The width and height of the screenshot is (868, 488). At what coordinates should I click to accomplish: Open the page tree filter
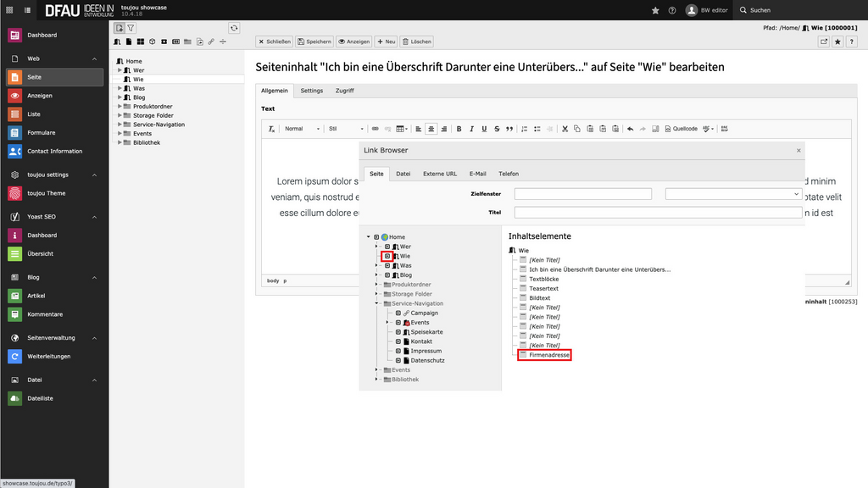(131, 28)
